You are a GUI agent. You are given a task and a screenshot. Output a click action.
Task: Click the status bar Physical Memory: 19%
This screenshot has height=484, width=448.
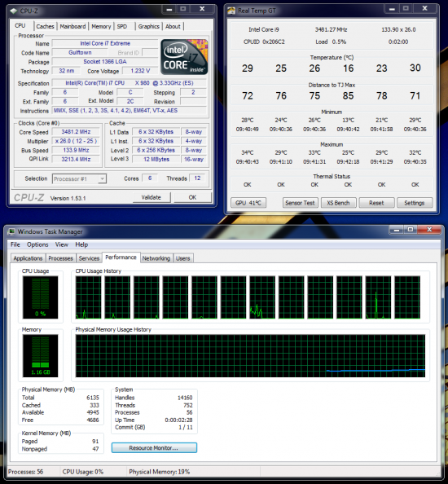(x=159, y=472)
